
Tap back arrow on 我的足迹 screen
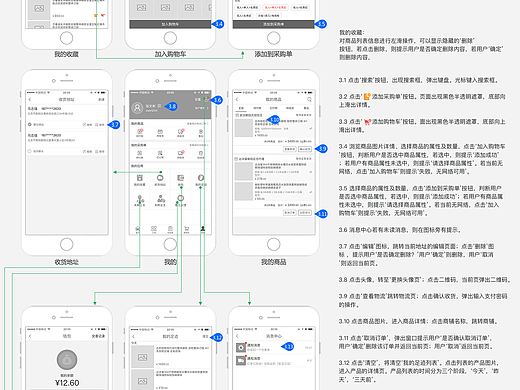tap(133, 336)
